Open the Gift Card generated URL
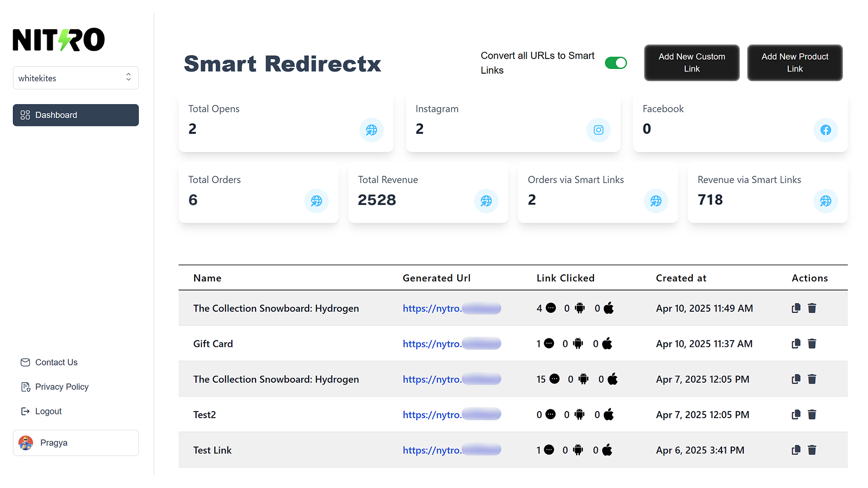Image resolution: width=868 pixels, height=488 pixels. (451, 343)
